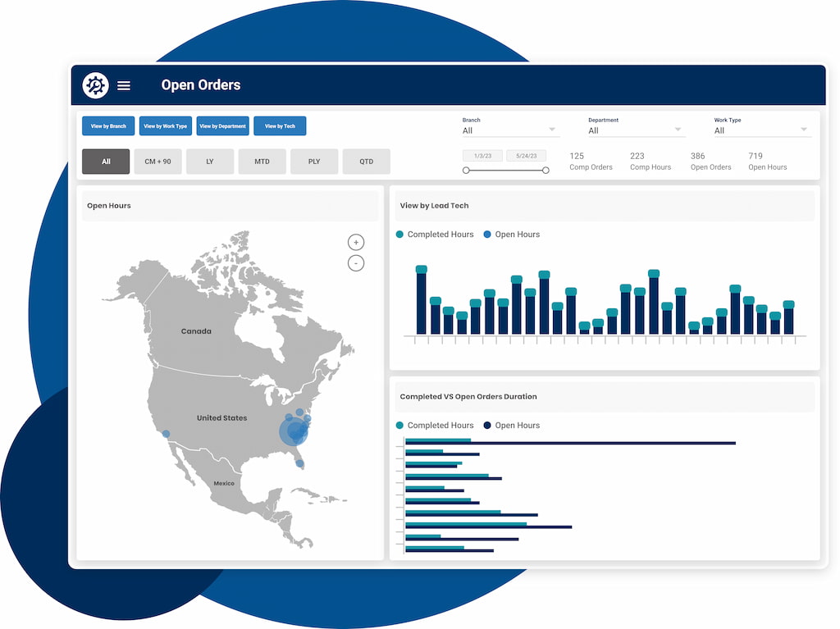Click the View by Tech button
This screenshot has width=840, height=629.
(x=280, y=126)
